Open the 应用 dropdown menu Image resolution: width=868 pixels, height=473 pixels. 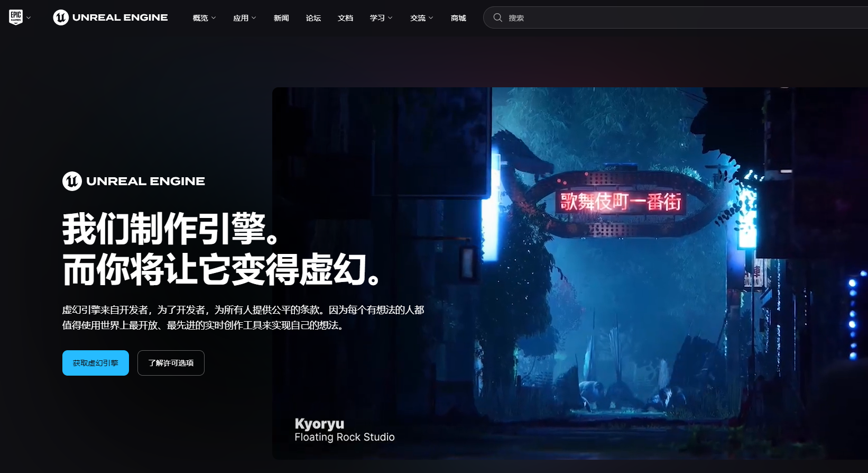245,18
